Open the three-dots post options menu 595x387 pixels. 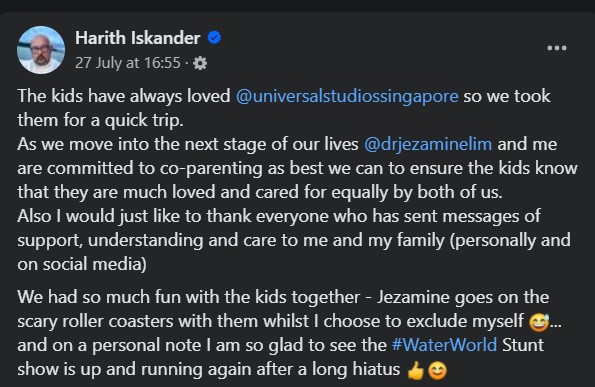tap(557, 48)
